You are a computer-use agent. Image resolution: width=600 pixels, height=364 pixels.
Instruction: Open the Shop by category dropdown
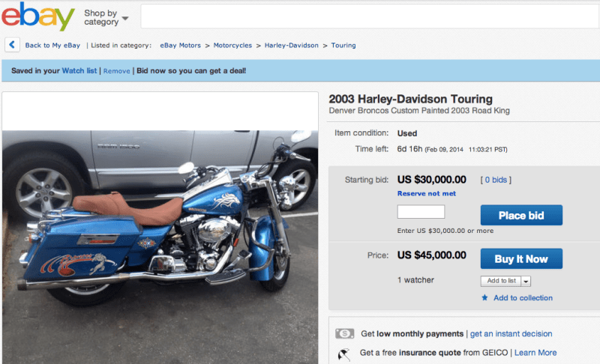click(x=106, y=17)
